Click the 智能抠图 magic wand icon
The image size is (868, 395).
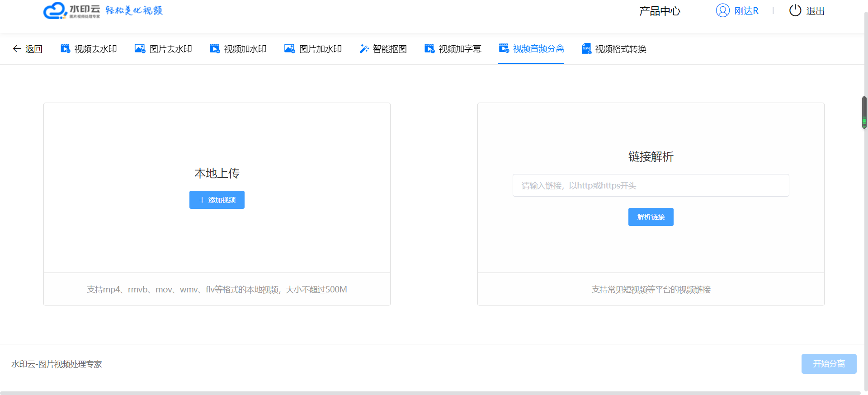click(364, 49)
